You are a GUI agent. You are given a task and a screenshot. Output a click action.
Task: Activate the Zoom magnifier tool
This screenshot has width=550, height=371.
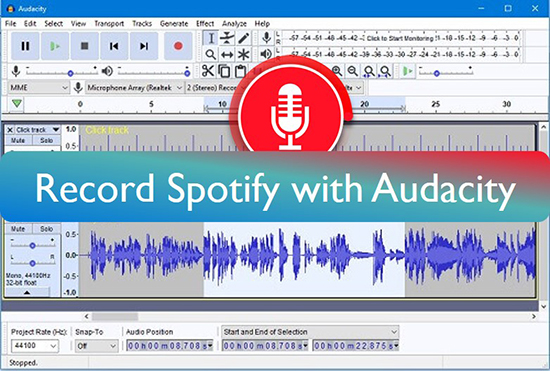(x=211, y=54)
